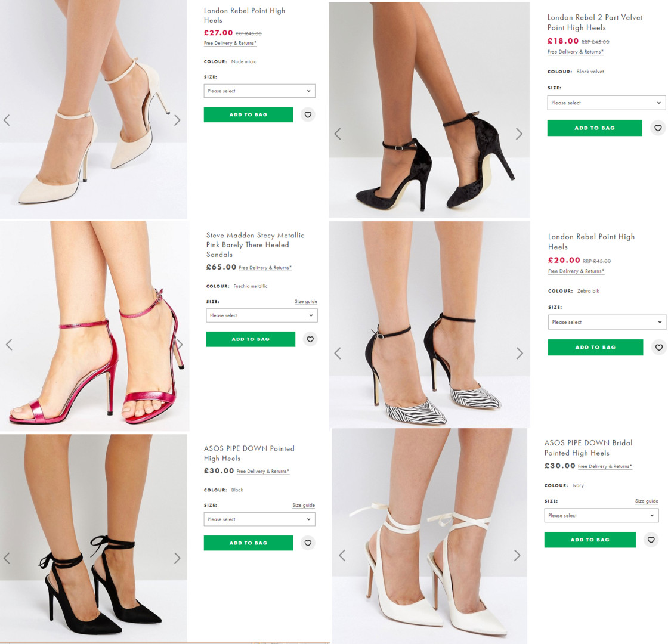671x644 pixels.
Task: Expand size selector for Black velvet heels
Action: 606,103
